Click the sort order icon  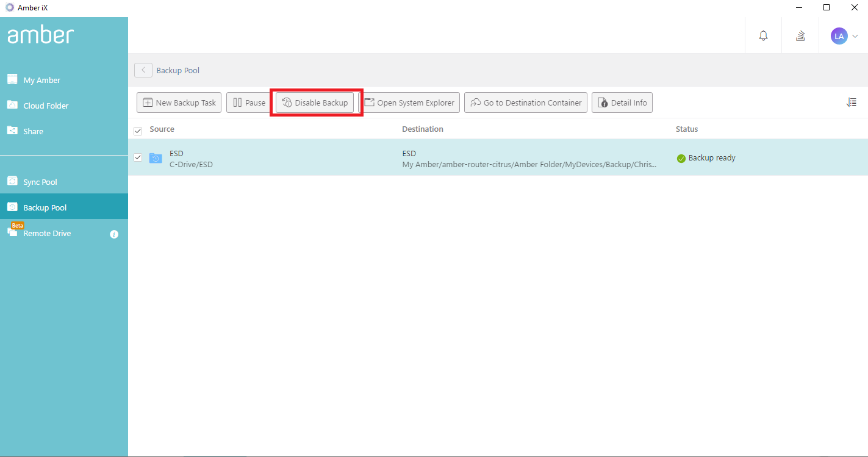852,103
